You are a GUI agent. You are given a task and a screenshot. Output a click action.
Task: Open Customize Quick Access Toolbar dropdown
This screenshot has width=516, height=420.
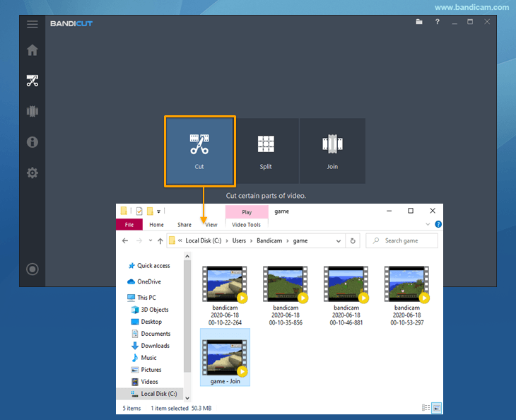tap(158, 211)
